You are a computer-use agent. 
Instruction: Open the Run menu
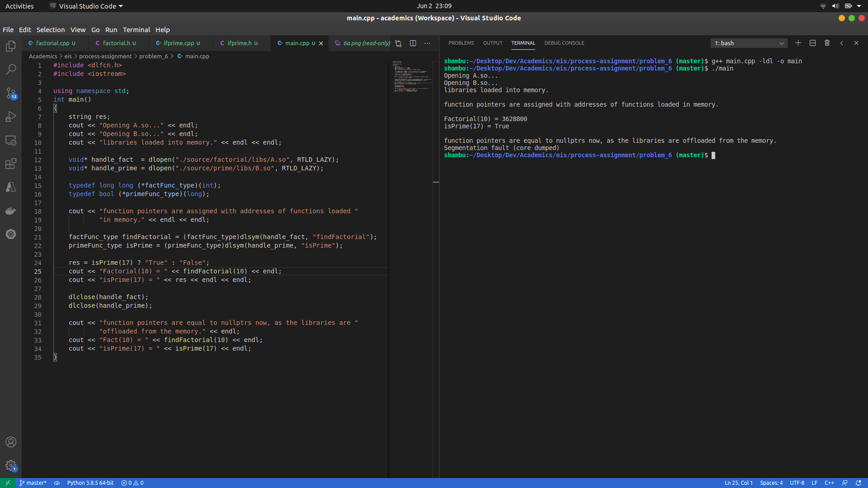tap(111, 30)
